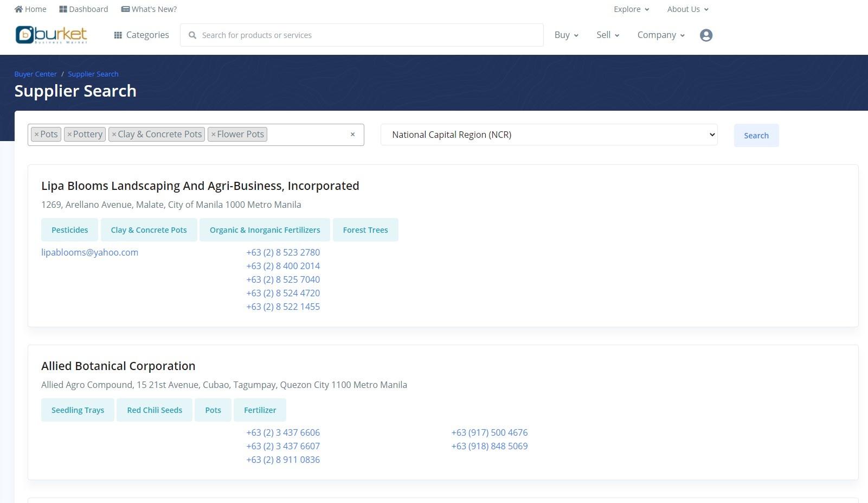The width and height of the screenshot is (868, 503).
Task: Click lipablooms@yahoo.com email link
Action: [89, 252]
